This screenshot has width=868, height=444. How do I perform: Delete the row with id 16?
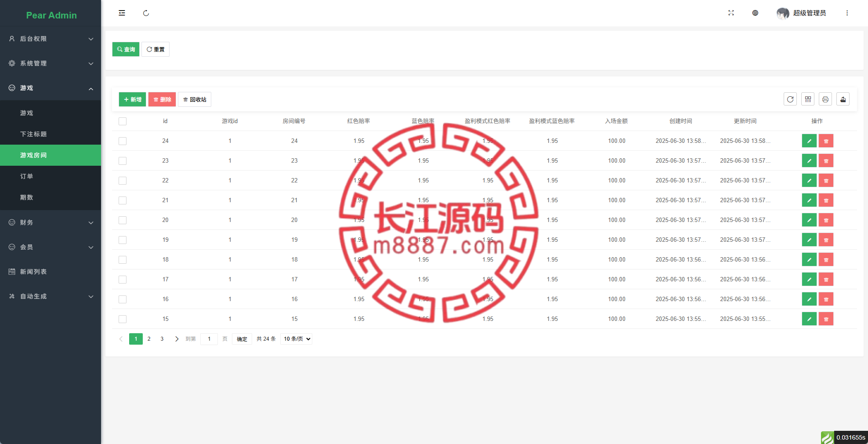pyautogui.click(x=826, y=299)
